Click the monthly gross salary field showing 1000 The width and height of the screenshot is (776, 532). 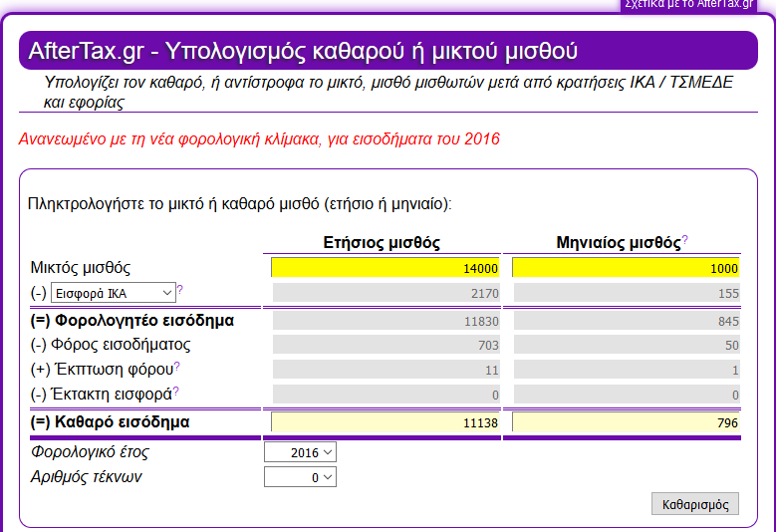tap(626, 268)
